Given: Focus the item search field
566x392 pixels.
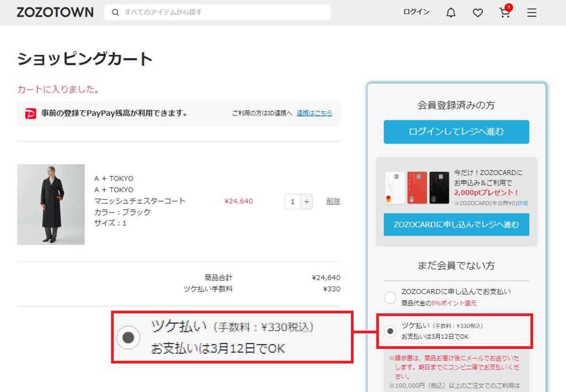Looking at the screenshot, I should point(217,12).
